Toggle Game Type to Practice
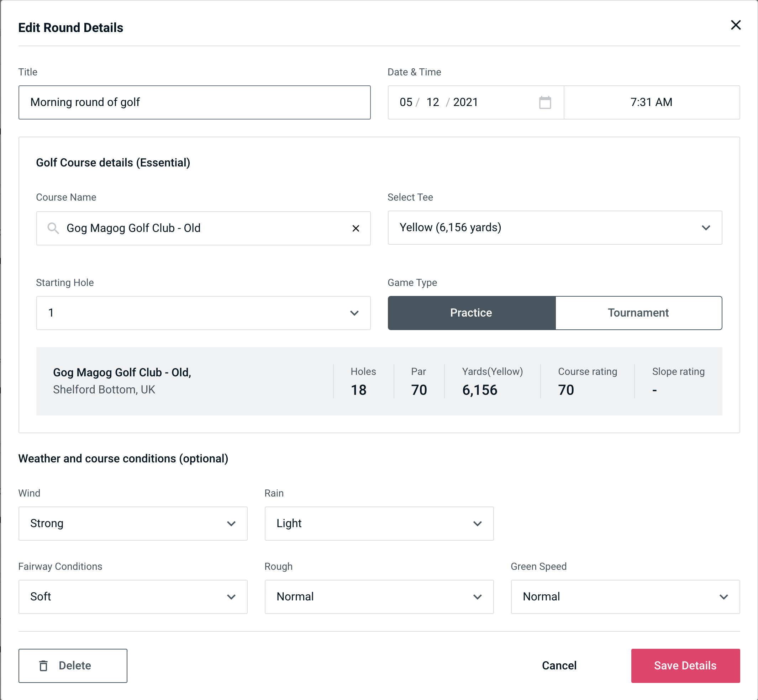 471,313
